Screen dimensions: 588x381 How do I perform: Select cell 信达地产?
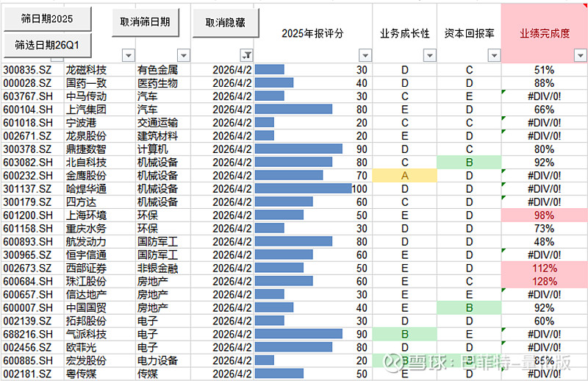tap(100, 295)
